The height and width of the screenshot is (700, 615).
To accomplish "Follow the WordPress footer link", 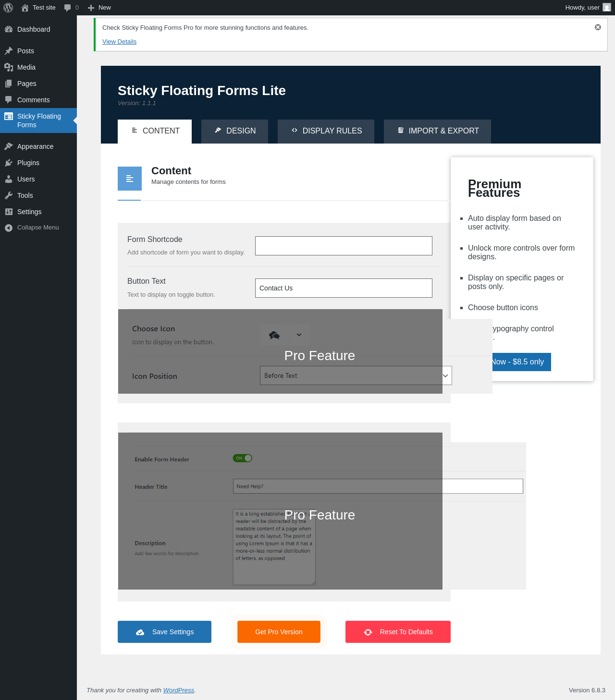I will point(179,690).
